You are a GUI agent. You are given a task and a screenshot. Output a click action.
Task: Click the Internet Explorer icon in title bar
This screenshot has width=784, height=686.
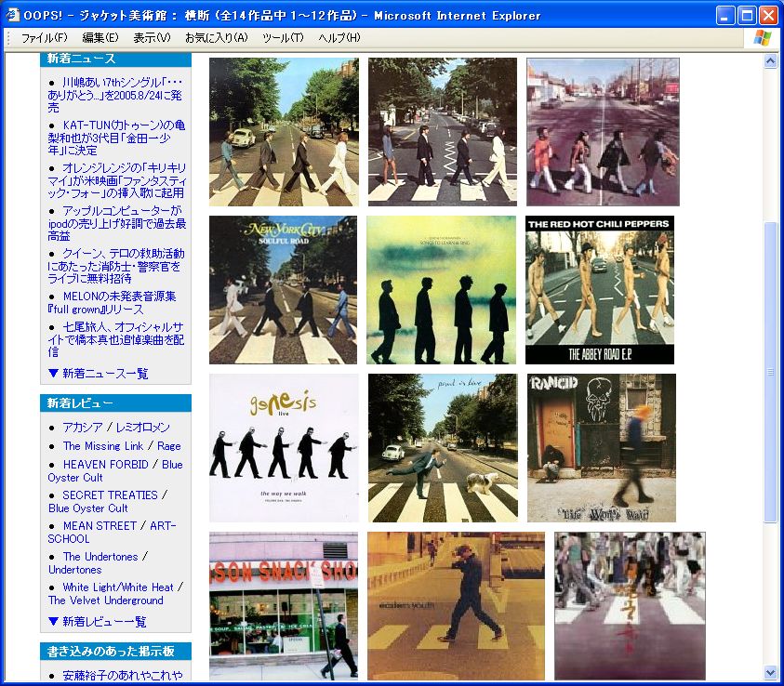[x=13, y=15]
